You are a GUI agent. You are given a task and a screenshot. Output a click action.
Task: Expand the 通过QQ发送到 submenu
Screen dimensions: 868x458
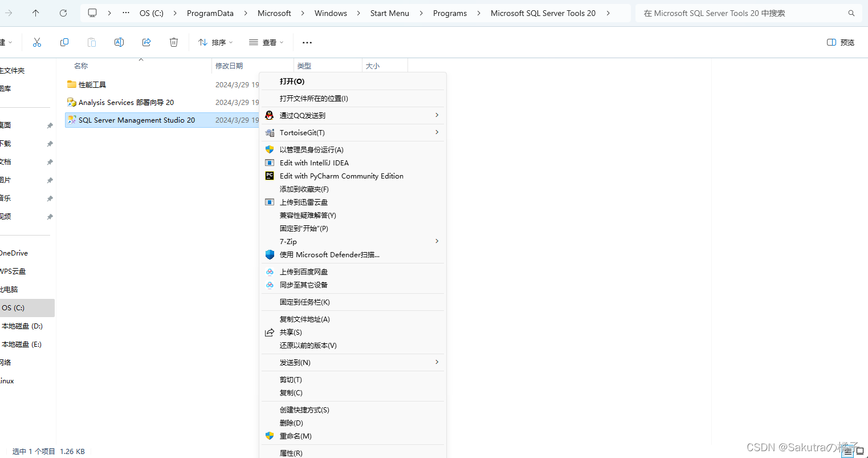pos(437,115)
